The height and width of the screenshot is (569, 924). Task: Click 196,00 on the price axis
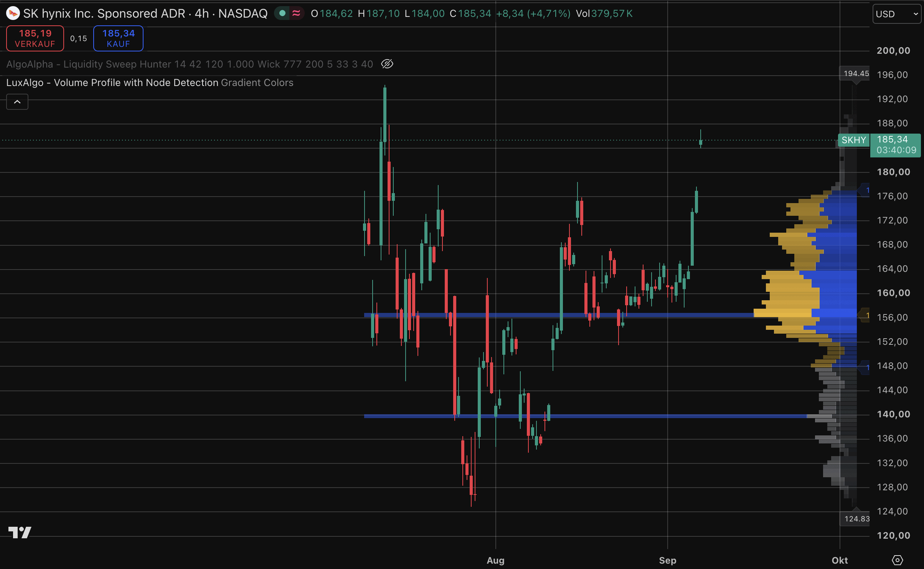click(x=893, y=75)
